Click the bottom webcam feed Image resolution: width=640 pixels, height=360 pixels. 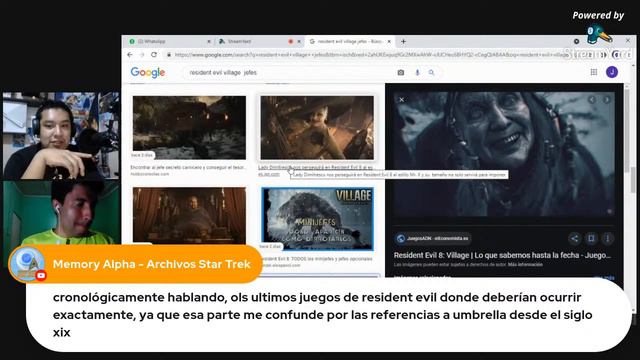tap(61, 213)
